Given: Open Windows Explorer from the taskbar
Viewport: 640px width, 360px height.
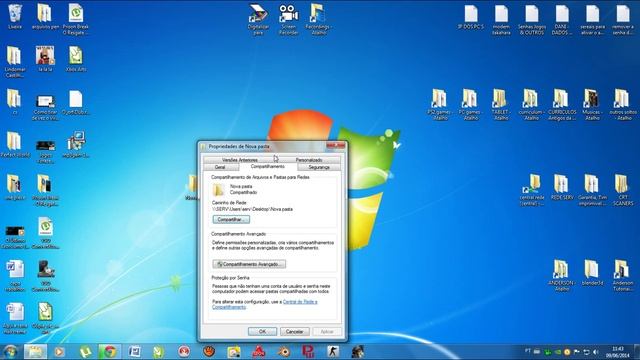Looking at the screenshot, I should pos(36,351).
